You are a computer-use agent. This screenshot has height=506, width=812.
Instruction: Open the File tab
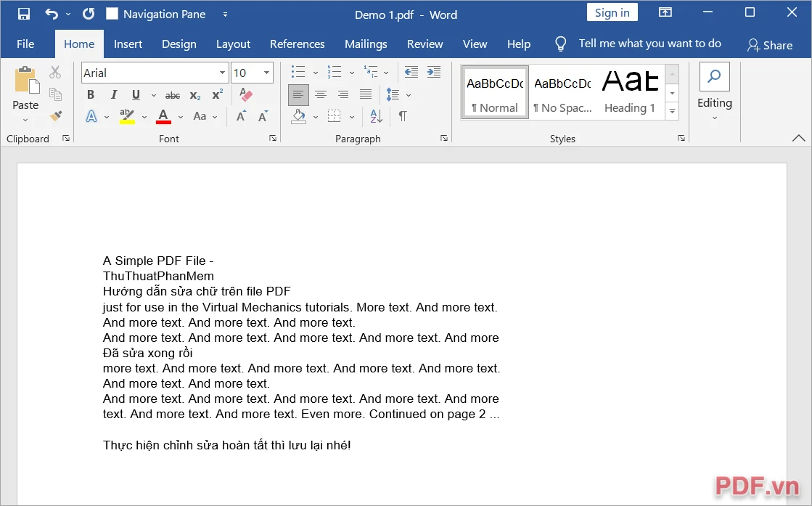tap(25, 44)
